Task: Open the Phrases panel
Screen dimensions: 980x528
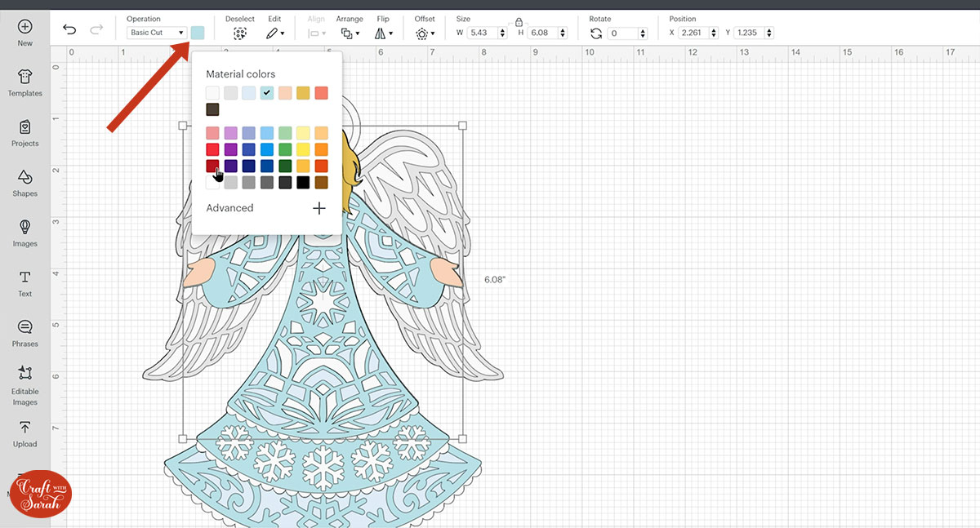Action: point(24,332)
